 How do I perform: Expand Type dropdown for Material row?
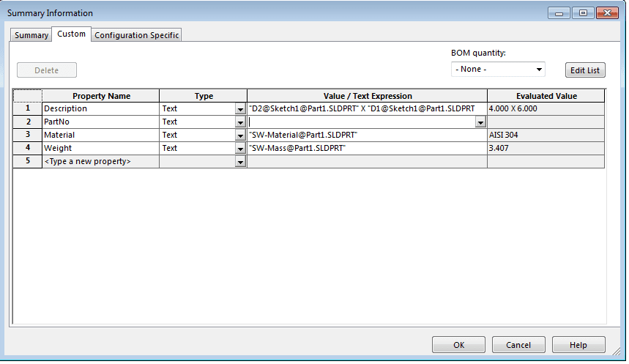[240, 135]
